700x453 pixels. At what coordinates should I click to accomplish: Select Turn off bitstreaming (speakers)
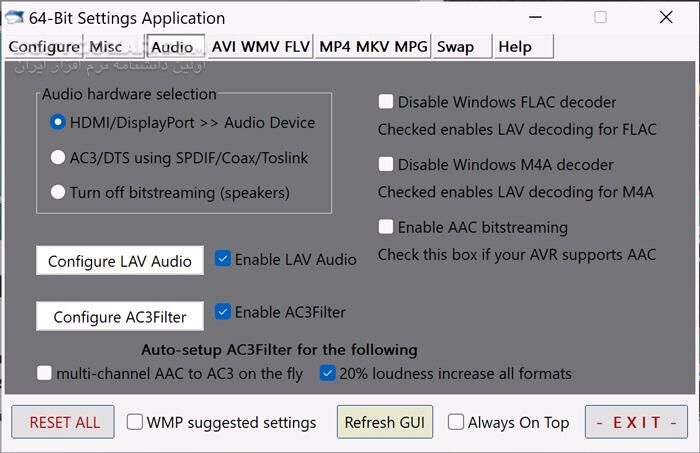click(59, 192)
